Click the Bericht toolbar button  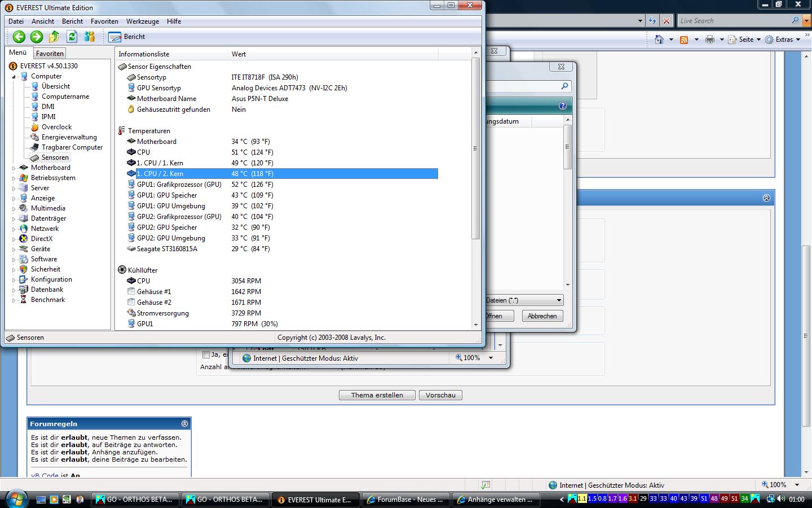click(x=127, y=37)
